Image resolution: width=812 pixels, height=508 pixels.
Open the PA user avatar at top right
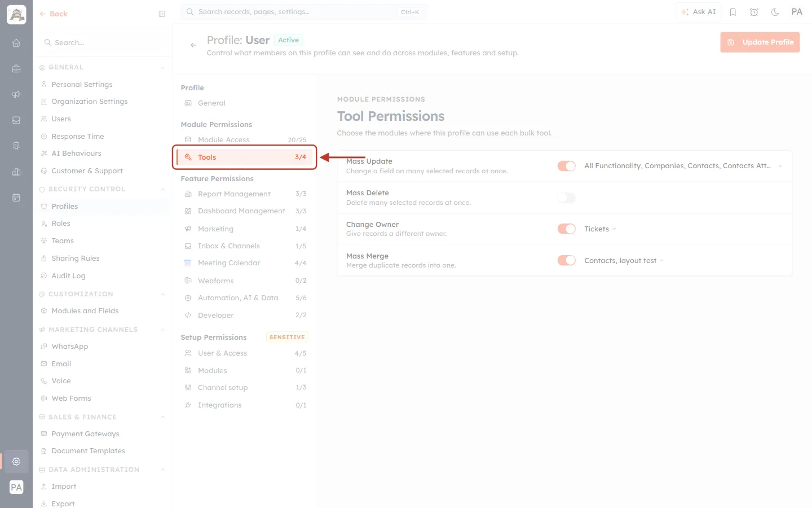click(x=797, y=12)
